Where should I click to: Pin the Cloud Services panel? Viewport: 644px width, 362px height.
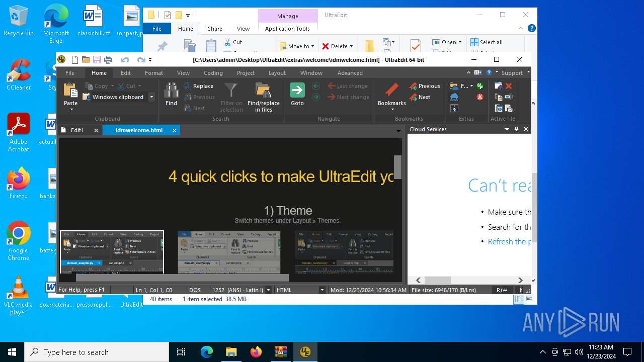516,129
